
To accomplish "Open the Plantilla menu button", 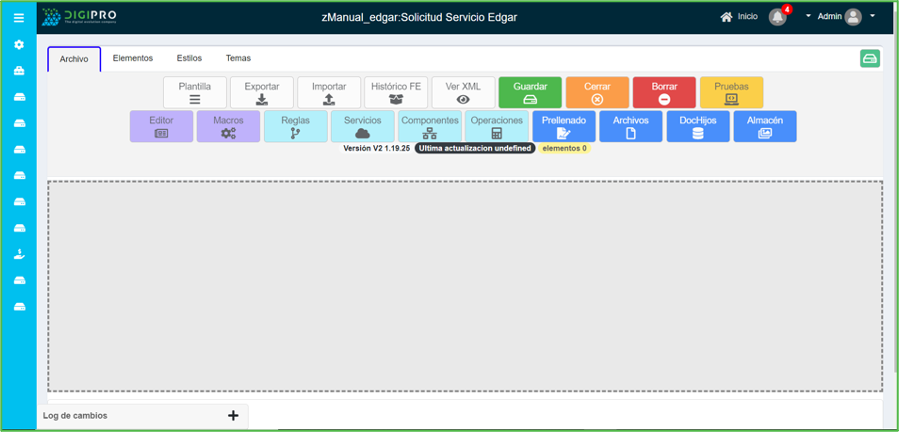I will click(x=195, y=93).
